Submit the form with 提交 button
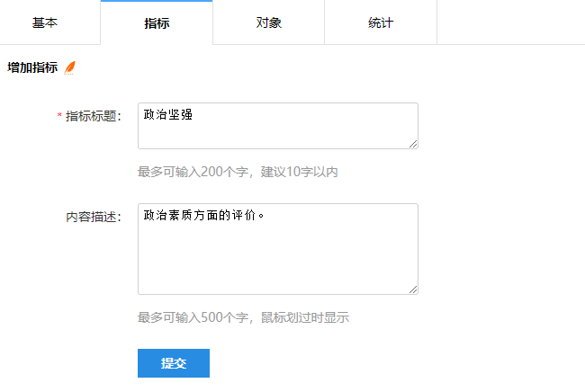 pos(174,363)
